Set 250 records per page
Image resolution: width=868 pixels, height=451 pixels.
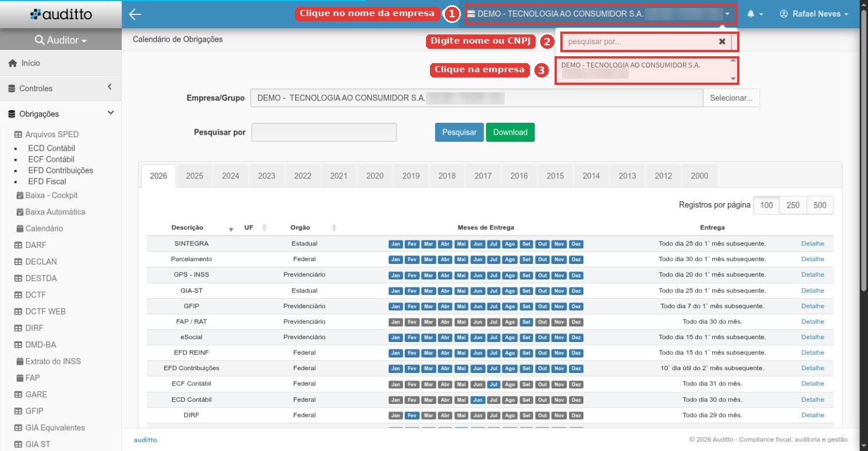coord(793,205)
